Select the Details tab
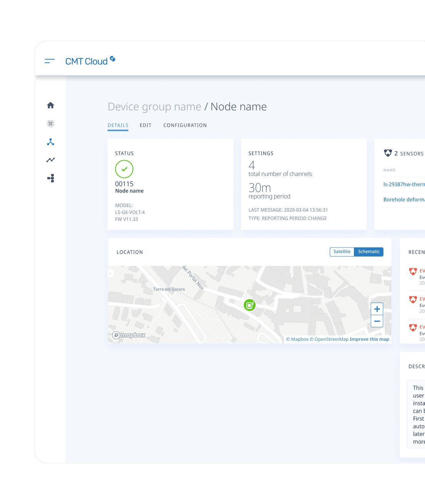Screen dimensions: 425x504 (118, 125)
